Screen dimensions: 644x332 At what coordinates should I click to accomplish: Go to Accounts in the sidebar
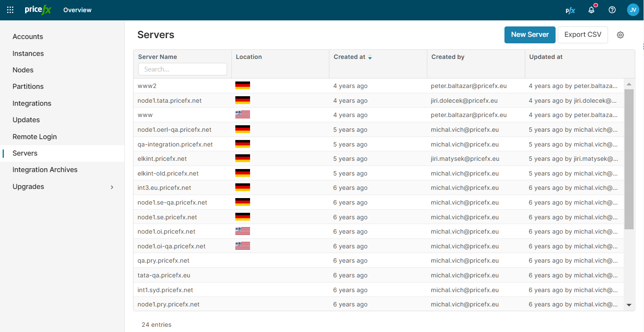pyautogui.click(x=28, y=37)
